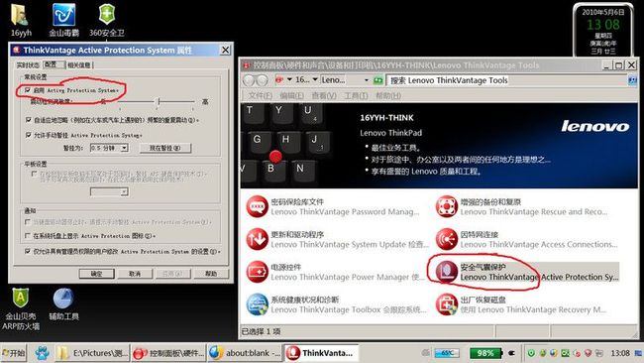The image size is (644, 363).
Task: Switch to about:blank browser taskbar button
Action: pos(245,353)
